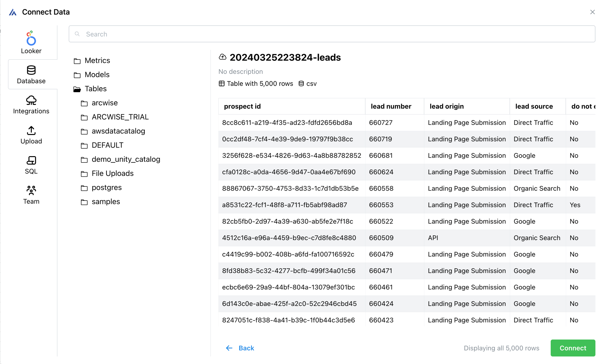Image resolution: width=602 pixels, height=364 pixels.
Task: Click the search magnifier icon
Action: [x=77, y=34]
